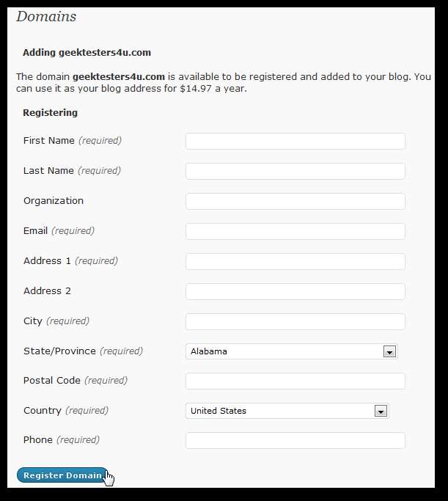Select the Email text field

(295, 231)
